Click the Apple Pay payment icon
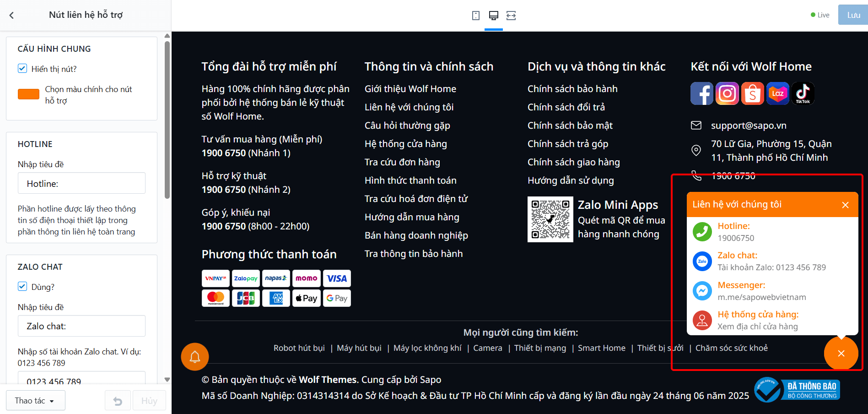868x414 pixels. coord(306,298)
